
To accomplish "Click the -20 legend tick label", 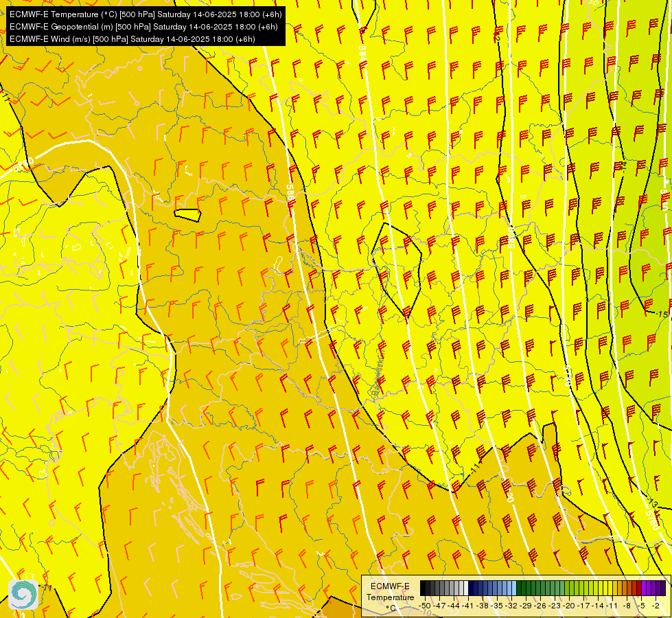I will pos(569,606).
